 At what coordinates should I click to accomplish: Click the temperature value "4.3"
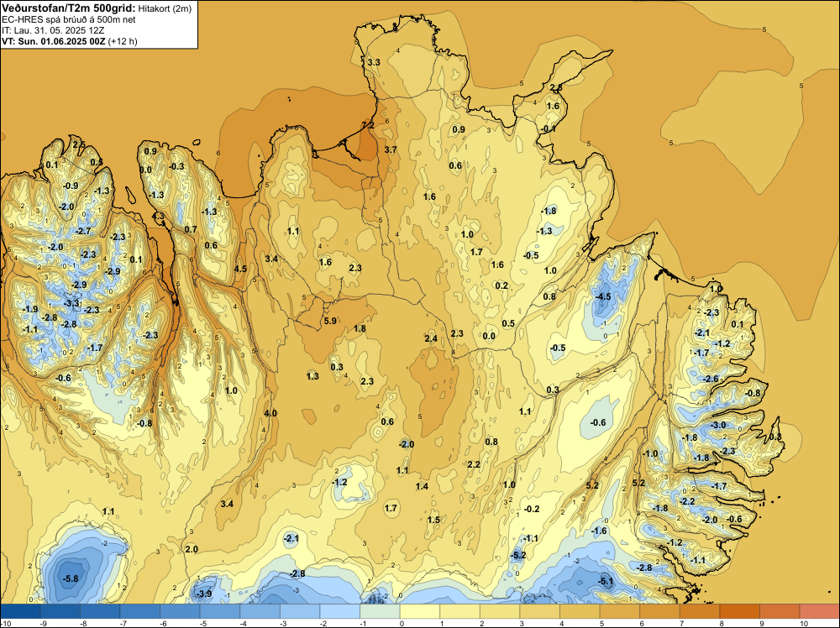159,217
